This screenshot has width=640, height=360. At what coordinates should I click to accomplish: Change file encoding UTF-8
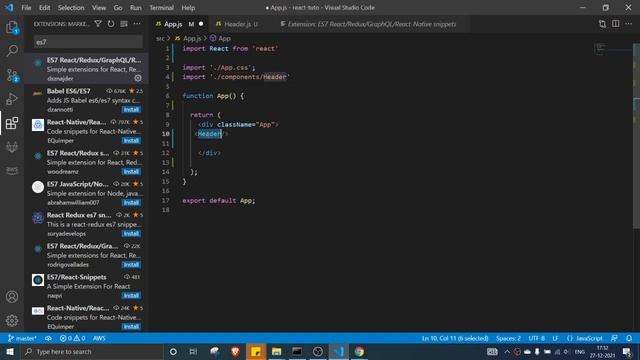536,338
